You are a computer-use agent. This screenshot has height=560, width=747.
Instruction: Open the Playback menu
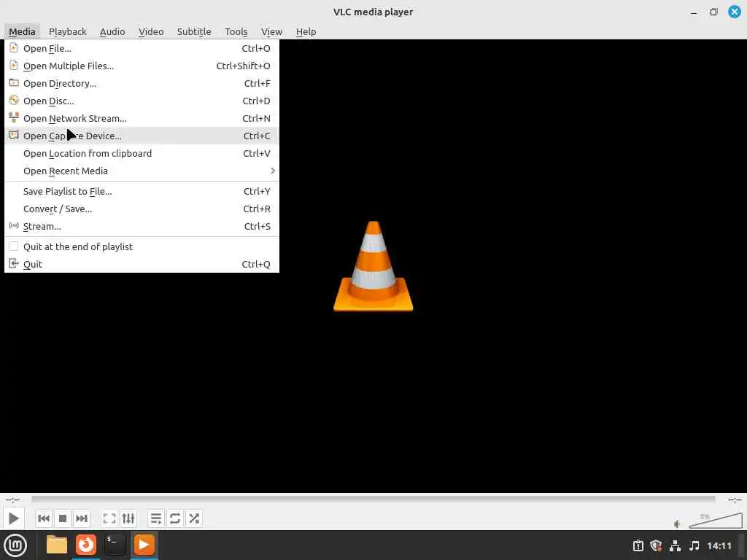coord(68,31)
